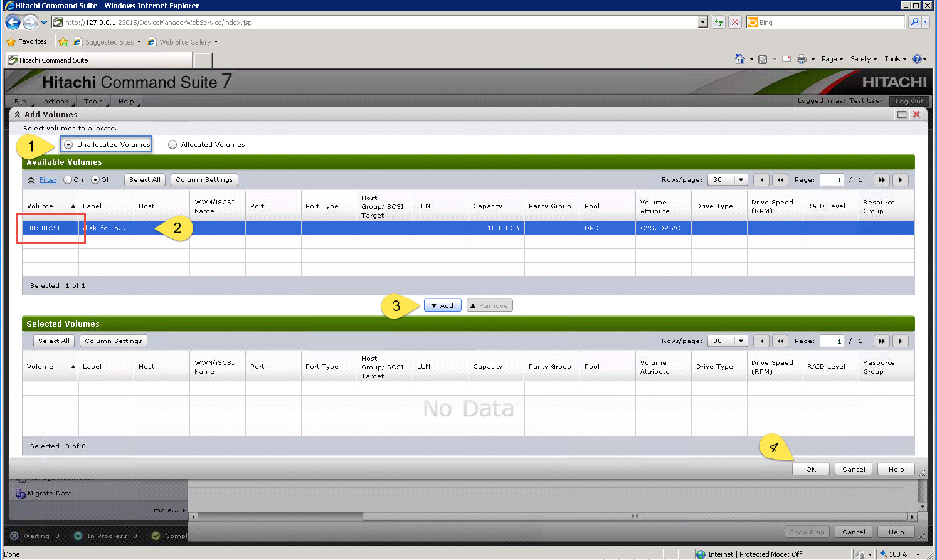The width and height of the screenshot is (937, 560).
Task: Go forward in Internet Explorer
Action: click(30, 22)
